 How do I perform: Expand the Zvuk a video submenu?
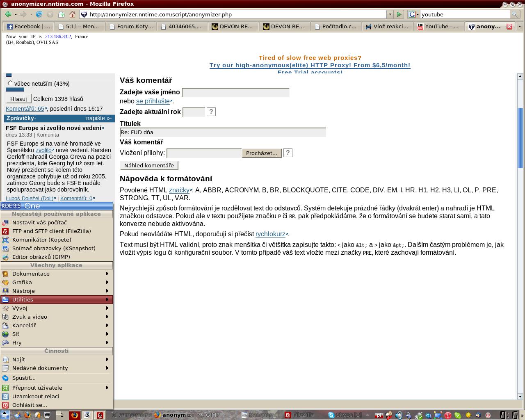(57, 317)
